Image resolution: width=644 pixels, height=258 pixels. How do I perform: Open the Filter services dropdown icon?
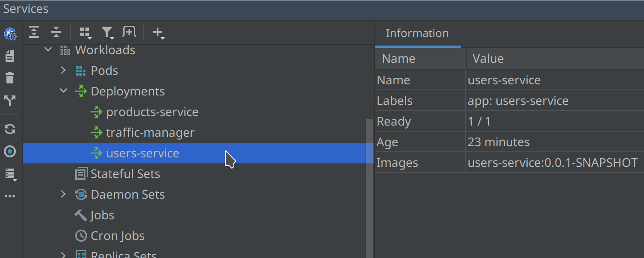(x=107, y=33)
